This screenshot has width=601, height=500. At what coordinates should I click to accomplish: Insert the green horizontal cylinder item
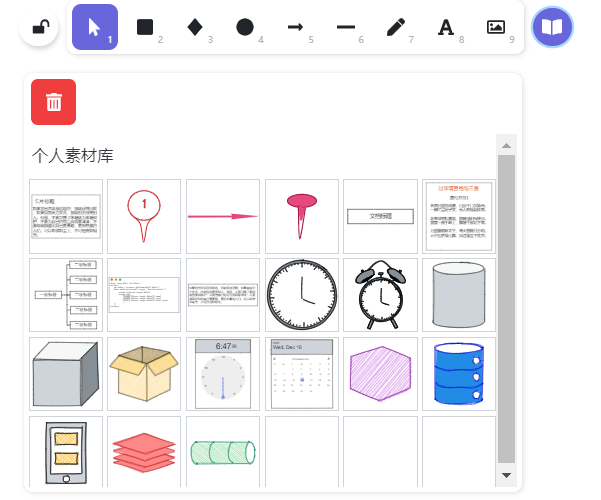pyautogui.click(x=223, y=452)
